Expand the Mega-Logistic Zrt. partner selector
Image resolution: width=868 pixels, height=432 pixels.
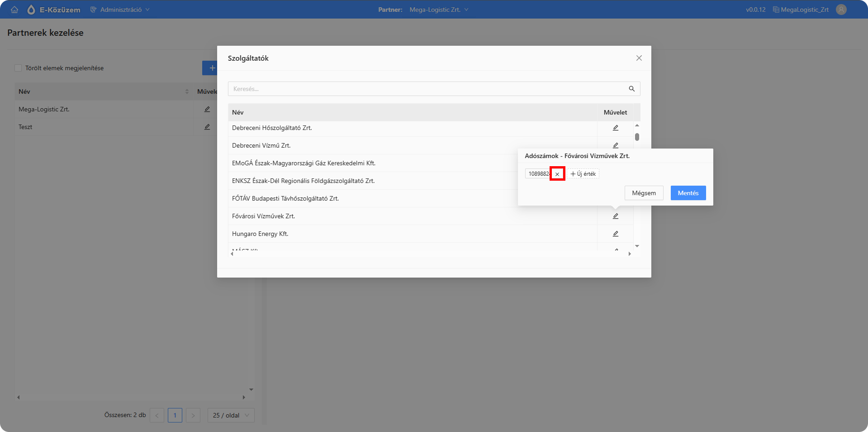point(439,10)
